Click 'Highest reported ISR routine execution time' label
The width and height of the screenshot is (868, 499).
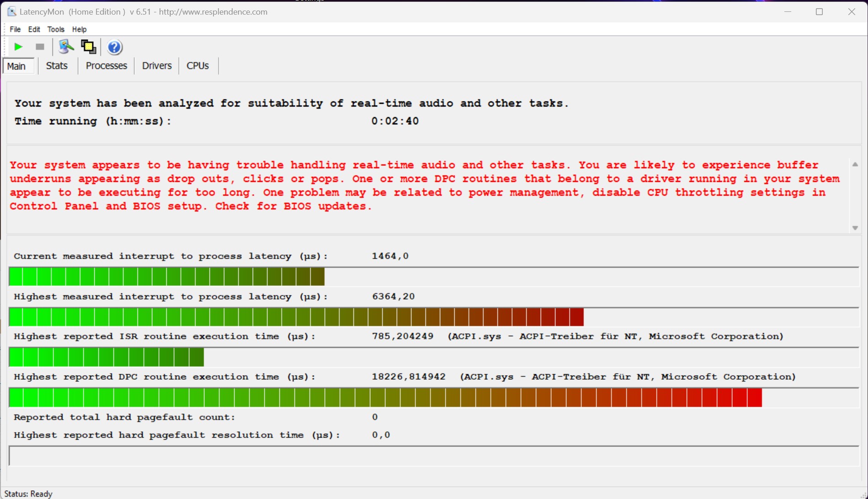pyautogui.click(x=165, y=336)
